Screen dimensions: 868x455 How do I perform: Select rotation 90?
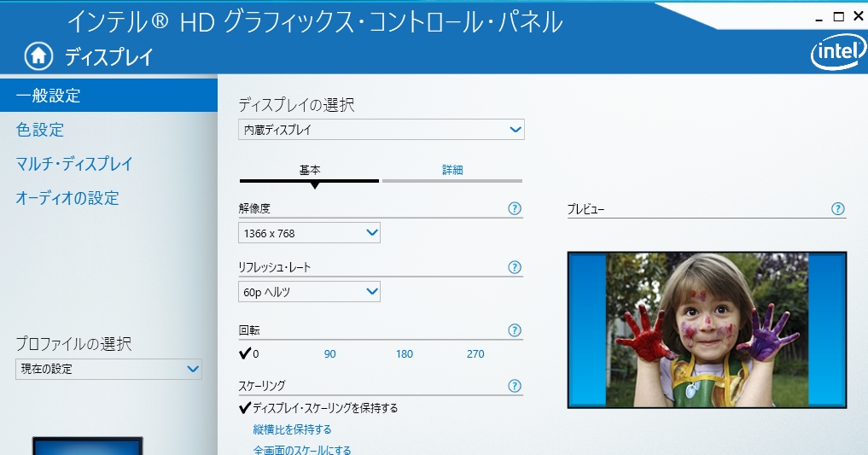click(330, 353)
